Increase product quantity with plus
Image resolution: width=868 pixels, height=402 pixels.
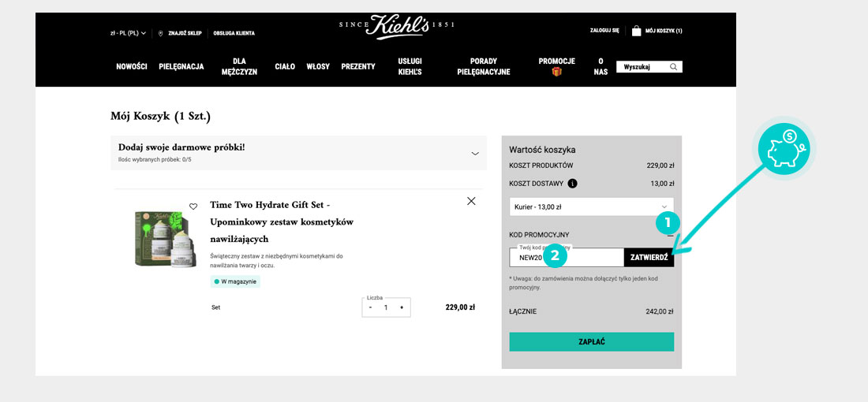pyautogui.click(x=402, y=307)
